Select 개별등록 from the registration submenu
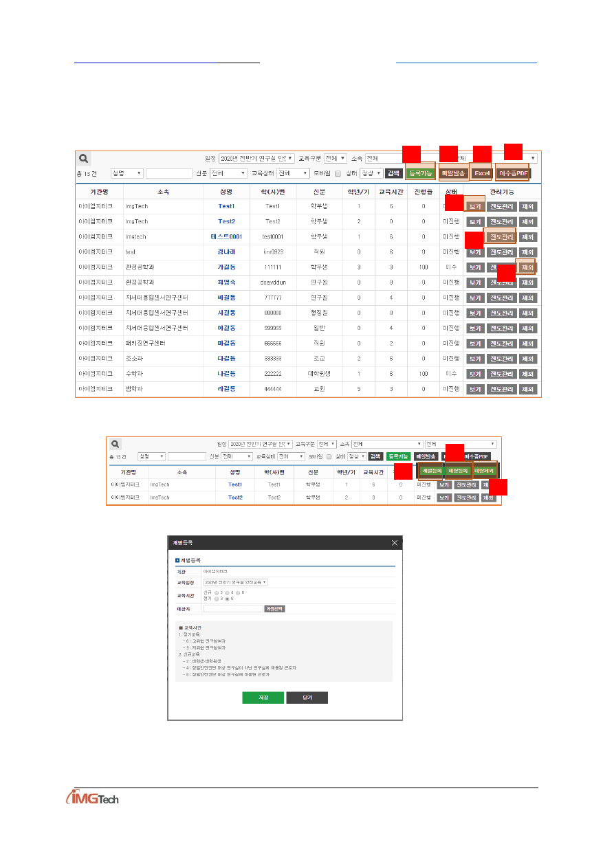This screenshot has height=868, width=614. click(431, 471)
